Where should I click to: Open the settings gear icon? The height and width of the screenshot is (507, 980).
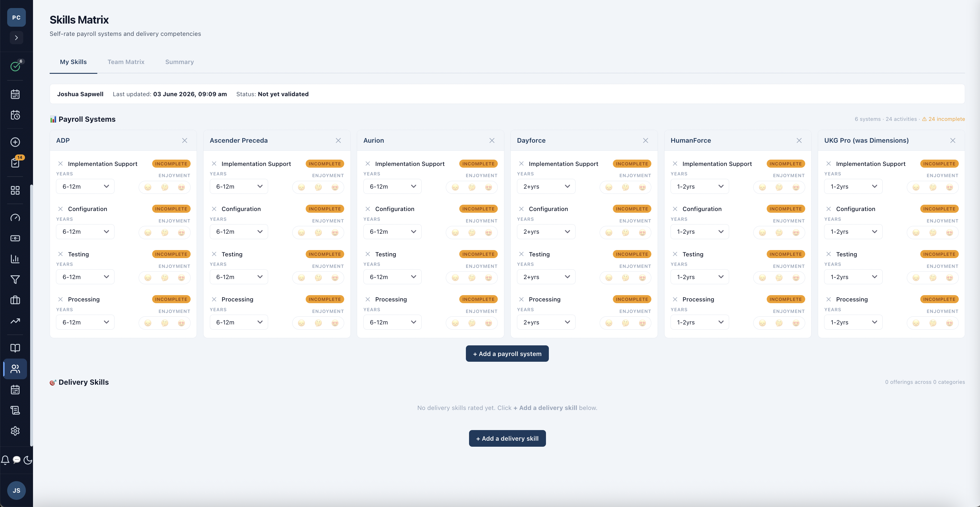15,431
